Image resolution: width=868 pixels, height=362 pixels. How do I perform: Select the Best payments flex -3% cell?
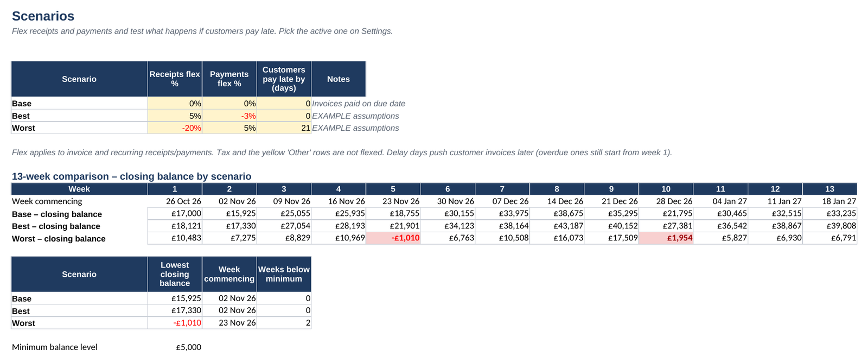pos(229,116)
